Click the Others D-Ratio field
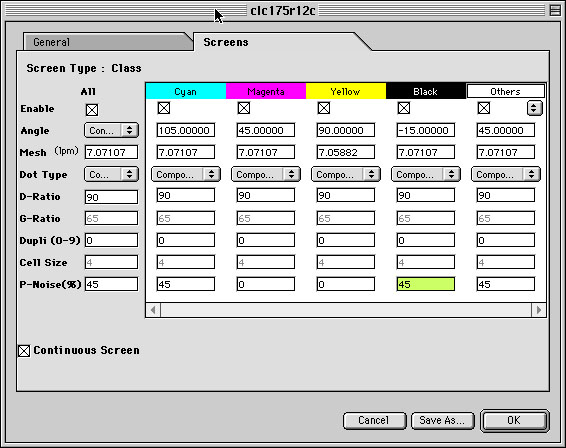The width and height of the screenshot is (566, 448). 506,195
